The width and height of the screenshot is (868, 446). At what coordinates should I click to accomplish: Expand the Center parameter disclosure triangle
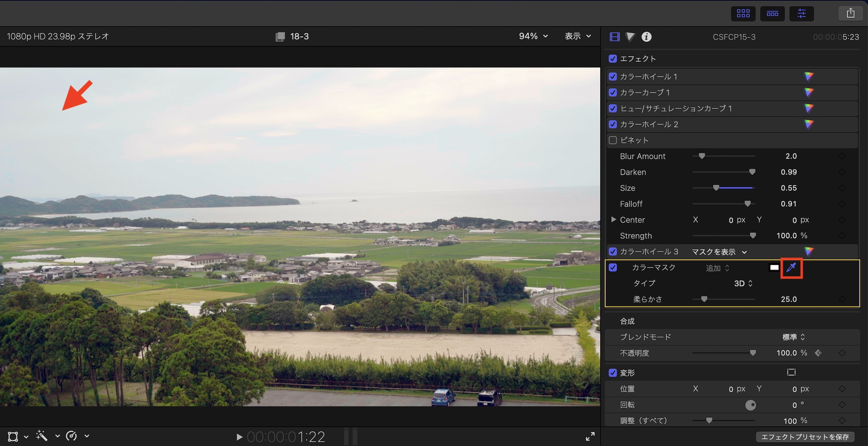[613, 220]
